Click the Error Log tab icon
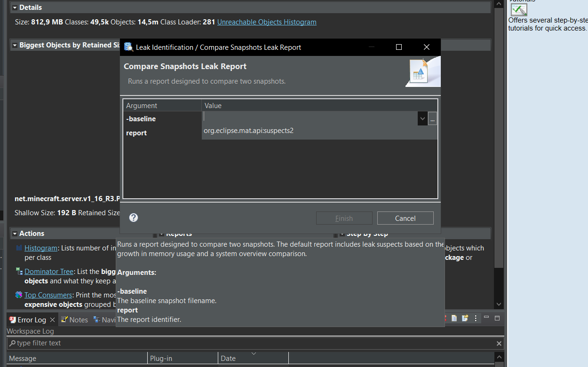This screenshot has height=367, width=588. (13, 320)
